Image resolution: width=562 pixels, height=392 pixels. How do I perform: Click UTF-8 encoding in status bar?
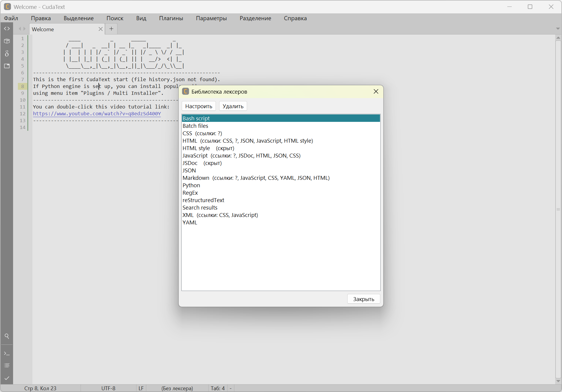coord(108,388)
